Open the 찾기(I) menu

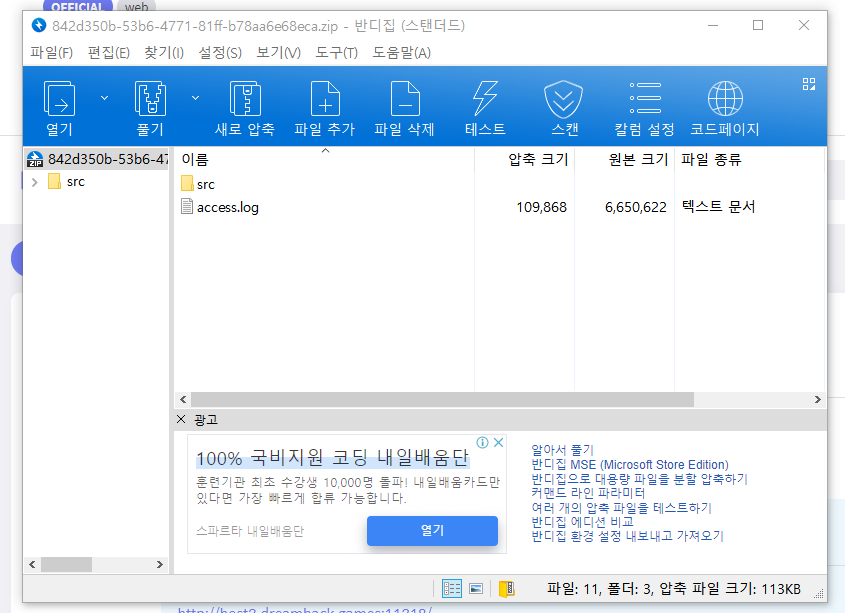[164, 53]
